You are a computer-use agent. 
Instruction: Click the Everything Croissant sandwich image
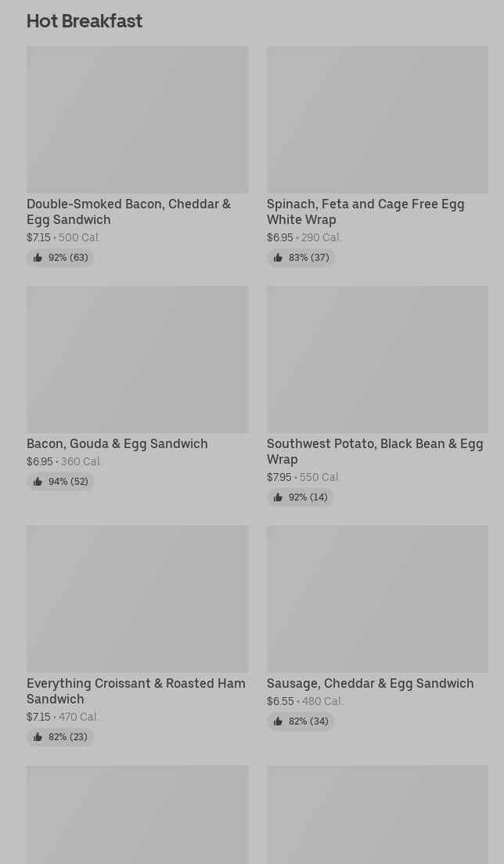[137, 598]
